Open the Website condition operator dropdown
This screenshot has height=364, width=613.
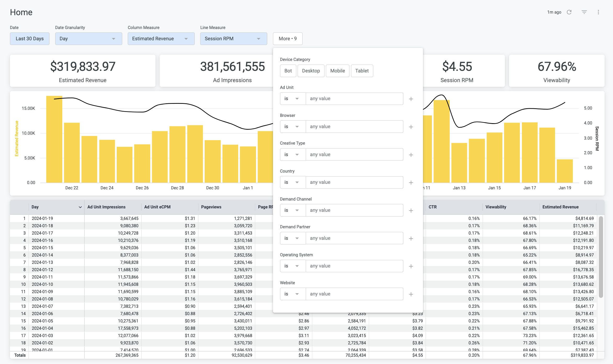(x=293, y=294)
